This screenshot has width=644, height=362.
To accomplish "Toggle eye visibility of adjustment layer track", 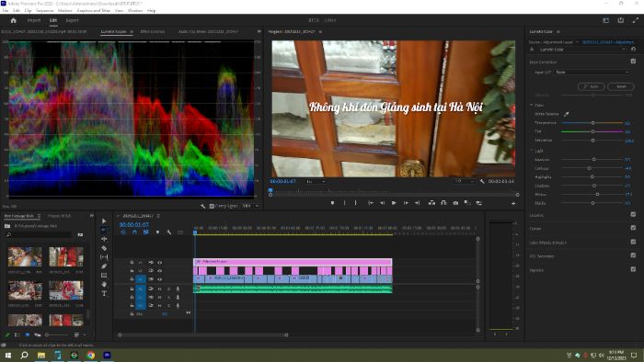I will click(159, 263).
